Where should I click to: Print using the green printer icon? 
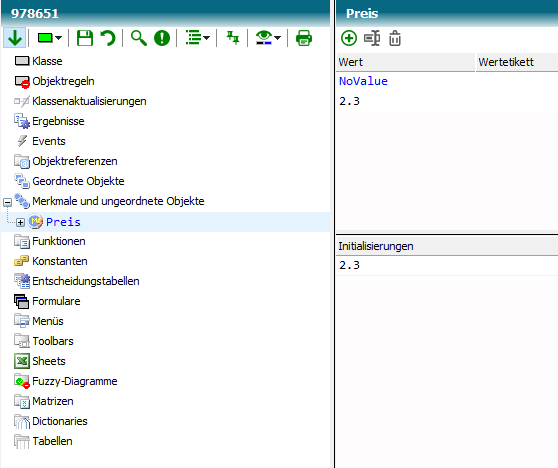[304, 38]
